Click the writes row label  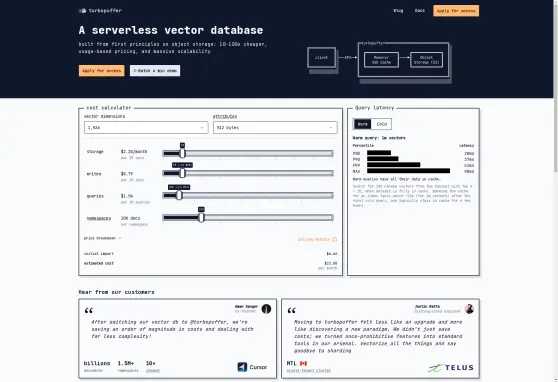(x=94, y=174)
